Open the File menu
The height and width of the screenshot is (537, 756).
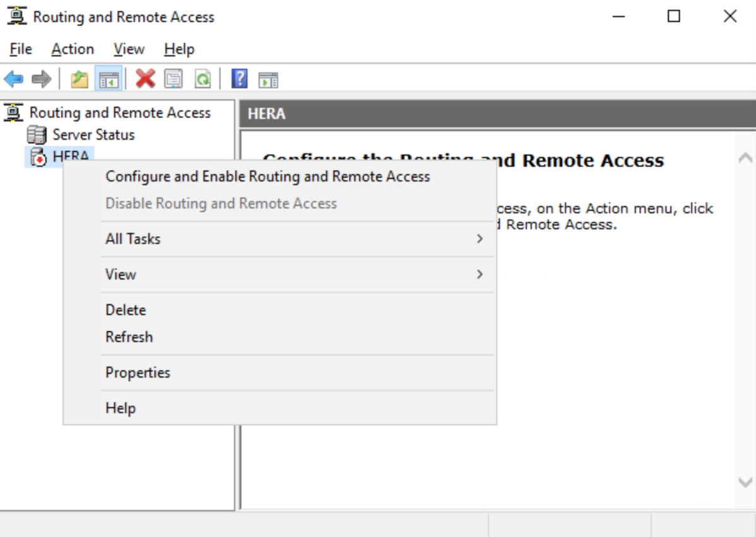click(x=20, y=49)
